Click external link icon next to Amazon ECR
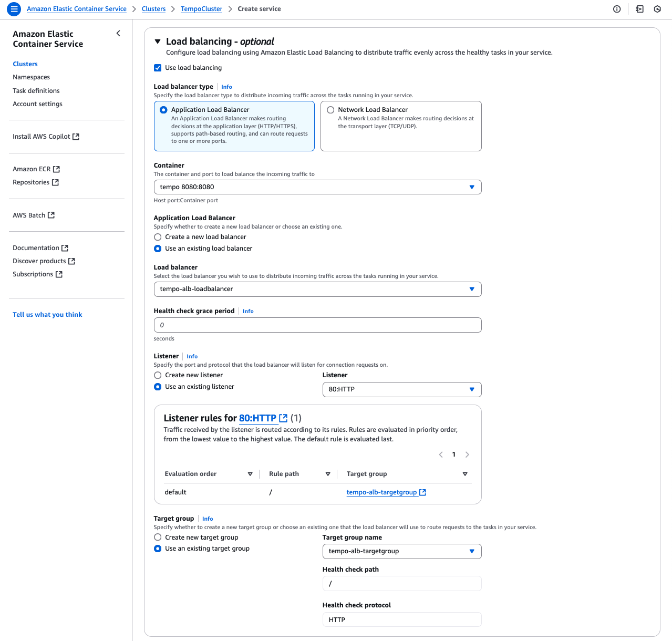The width and height of the screenshot is (672, 641). pos(56,169)
